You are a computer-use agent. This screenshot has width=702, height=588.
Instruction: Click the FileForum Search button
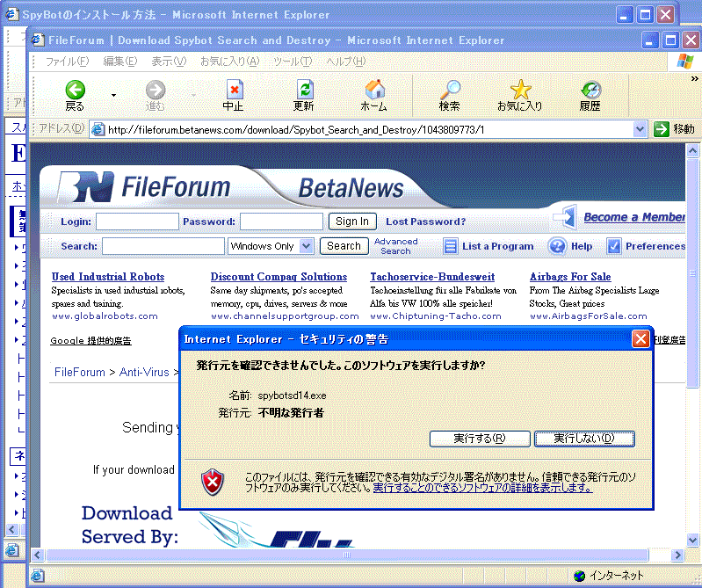[x=344, y=246]
